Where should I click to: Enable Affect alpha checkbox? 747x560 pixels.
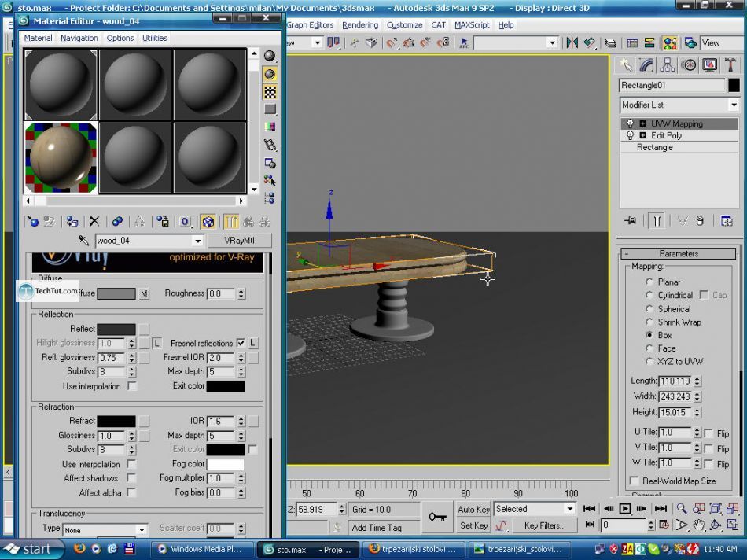(x=131, y=492)
